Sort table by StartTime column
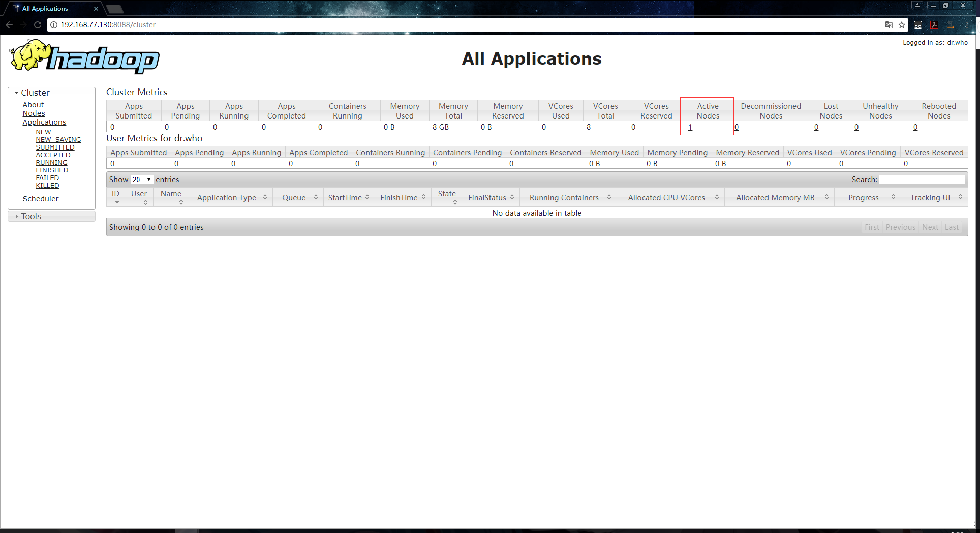Image resolution: width=980 pixels, height=533 pixels. 349,197
